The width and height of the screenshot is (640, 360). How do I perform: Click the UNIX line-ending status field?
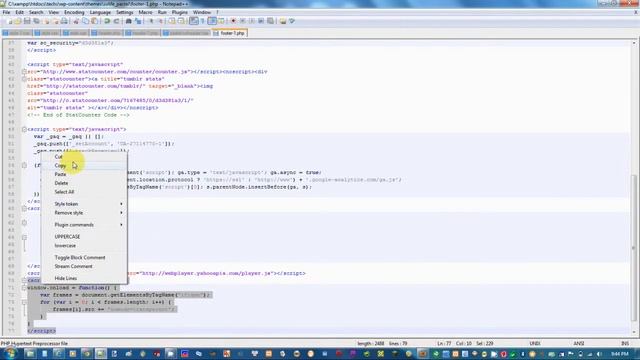[535, 344]
